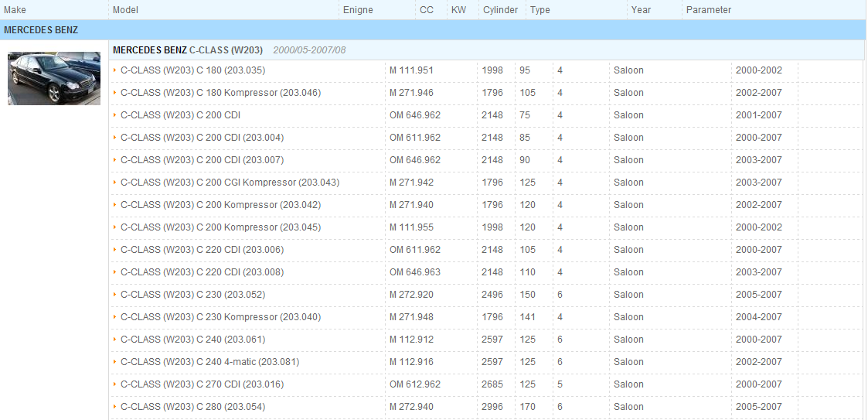Click the orange arrow beside C 240 4-matic
This screenshot has width=868, height=420.
coord(114,362)
